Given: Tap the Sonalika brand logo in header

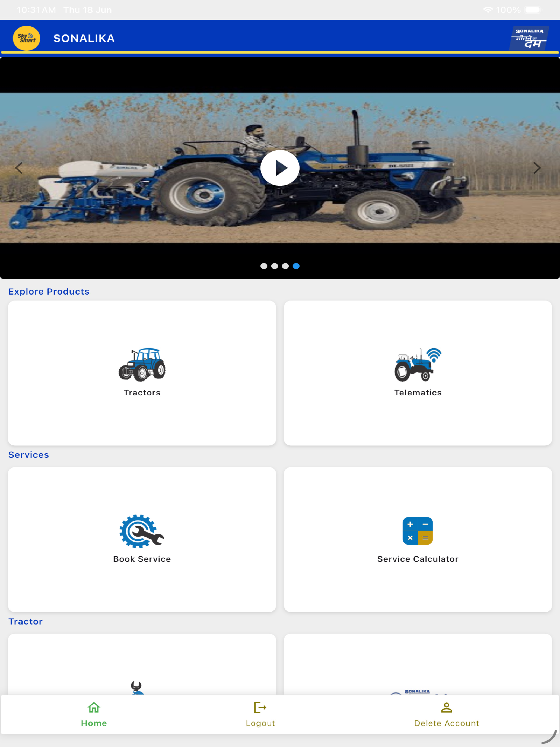Looking at the screenshot, I should coord(529,38).
